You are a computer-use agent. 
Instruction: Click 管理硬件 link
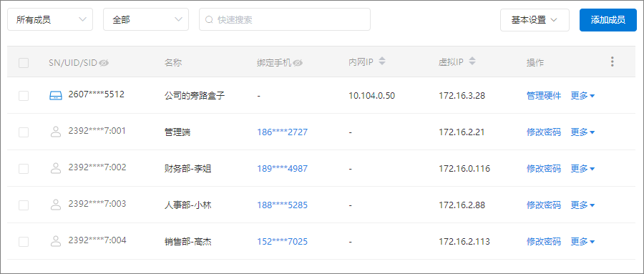click(x=544, y=96)
